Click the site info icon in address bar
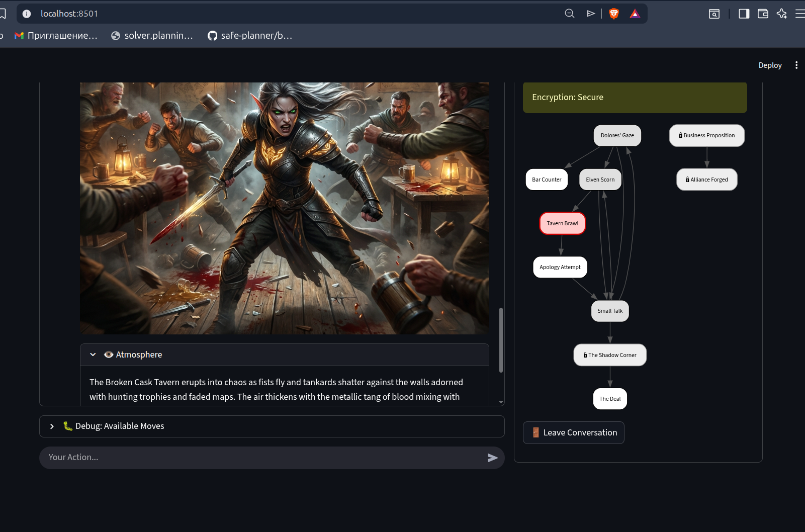This screenshot has width=805, height=532. click(27, 14)
